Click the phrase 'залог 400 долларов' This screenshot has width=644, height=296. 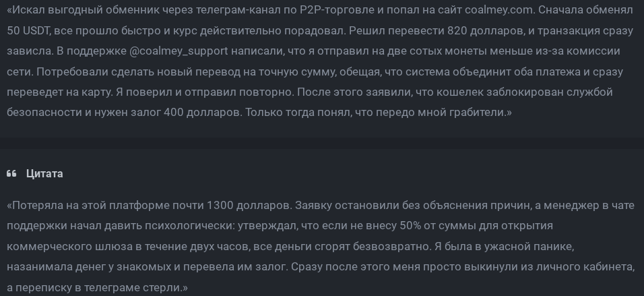tap(185, 112)
